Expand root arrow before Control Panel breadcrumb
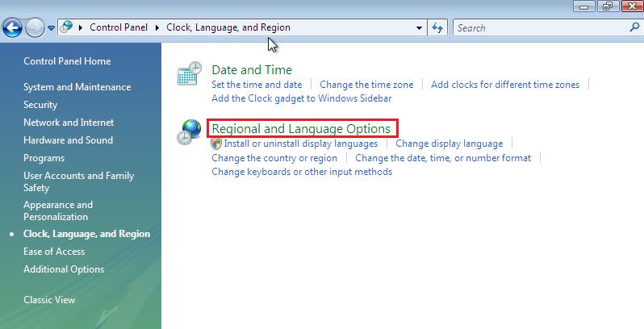 click(x=81, y=28)
